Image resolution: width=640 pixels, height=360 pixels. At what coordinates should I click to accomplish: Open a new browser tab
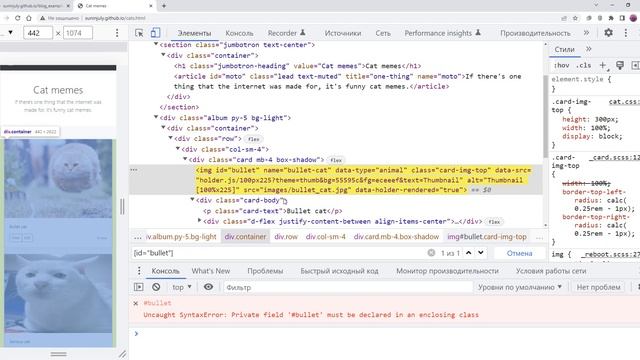click(x=164, y=6)
